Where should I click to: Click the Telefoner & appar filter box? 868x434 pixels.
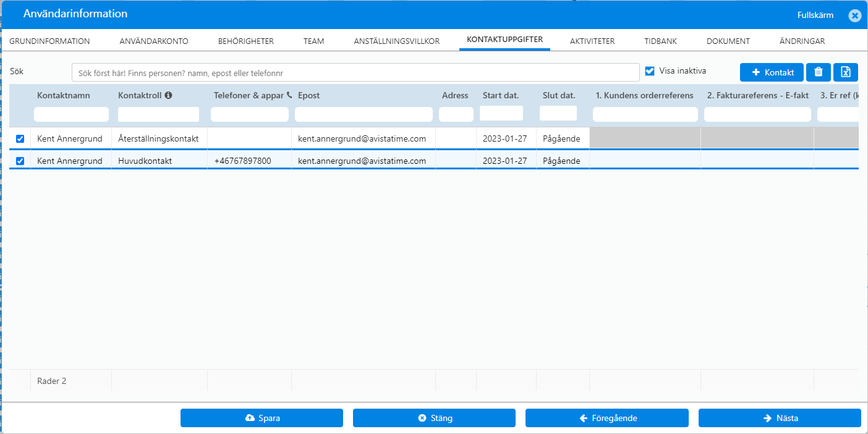(x=250, y=114)
